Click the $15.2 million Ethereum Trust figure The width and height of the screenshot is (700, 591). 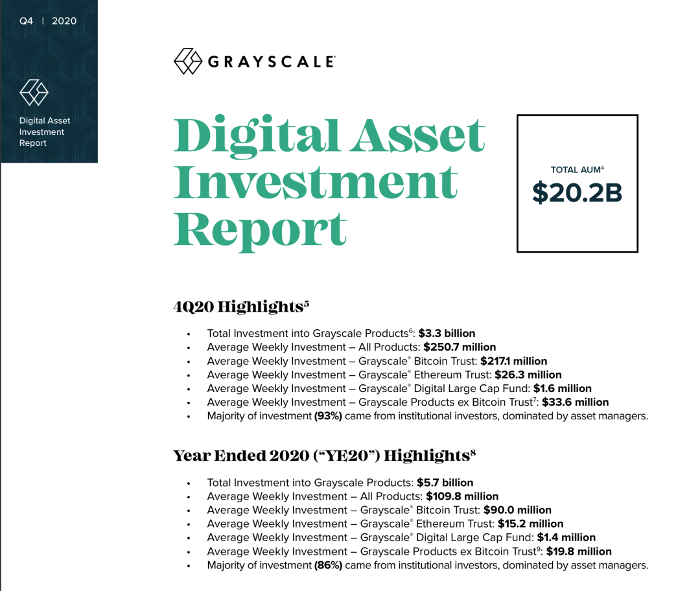tap(531, 524)
